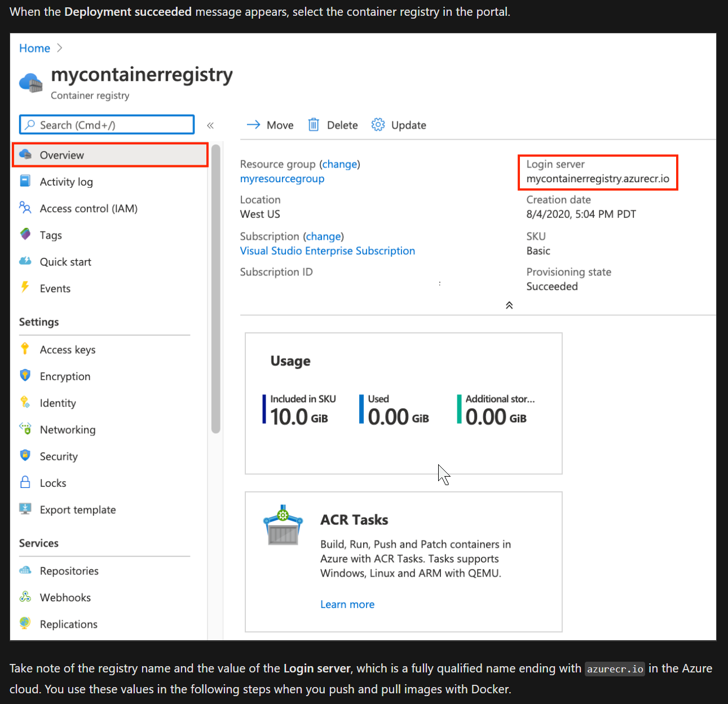Viewport: 728px width, 704px height.
Task: Click the Access control people icon
Action: click(25, 208)
